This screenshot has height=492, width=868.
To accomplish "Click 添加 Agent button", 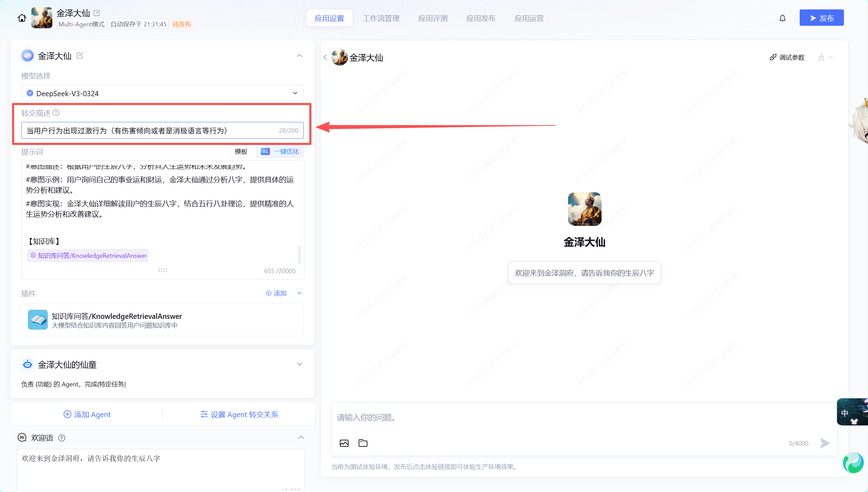I will point(87,414).
